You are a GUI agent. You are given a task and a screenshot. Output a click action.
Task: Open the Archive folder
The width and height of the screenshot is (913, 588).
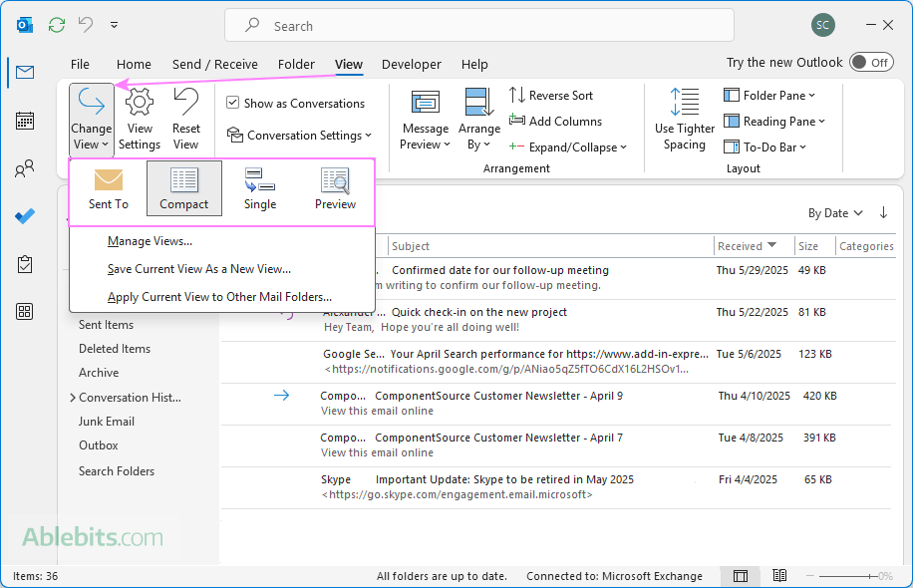[x=99, y=373]
